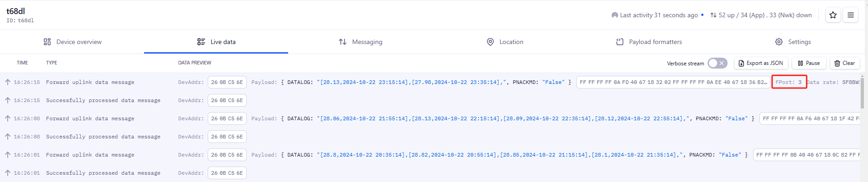868x182 pixels.
Task: Open the hamburger menu icon
Action: [850, 15]
